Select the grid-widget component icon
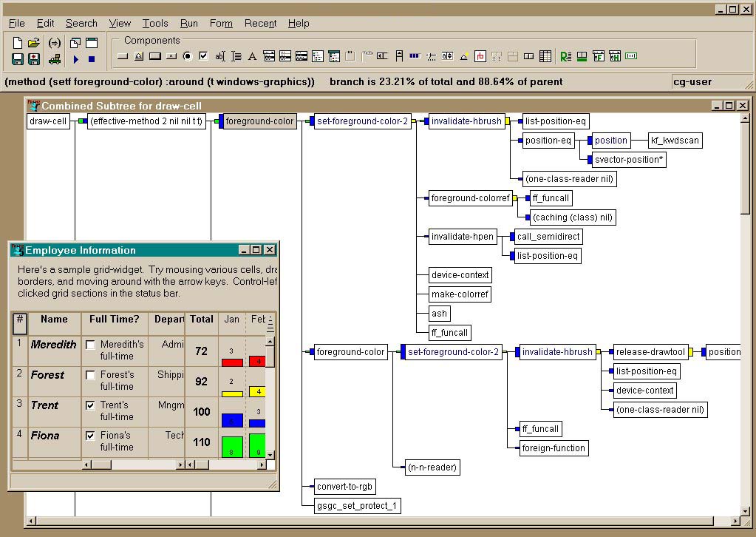756x537 pixels. click(x=545, y=56)
